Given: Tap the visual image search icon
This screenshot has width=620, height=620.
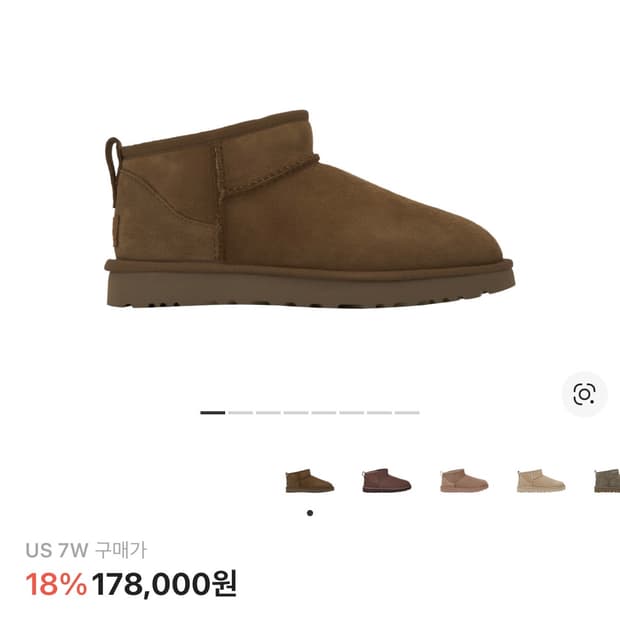Looking at the screenshot, I should coord(584,394).
